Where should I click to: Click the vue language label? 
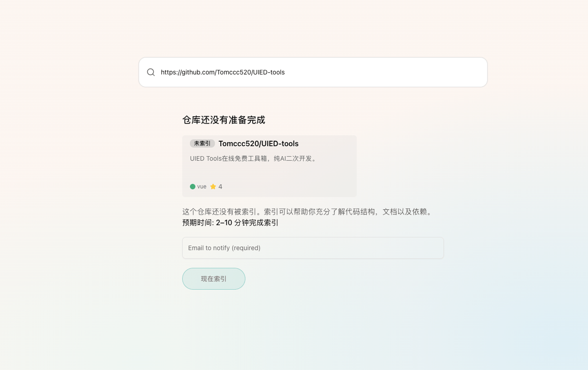pyautogui.click(x=202, y=187)
